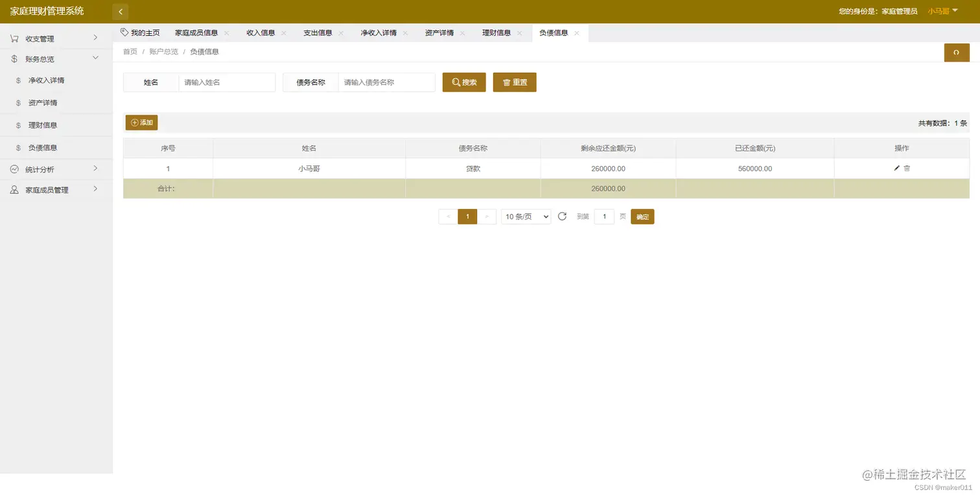
Task: Focus the 请输入债务名称 input field
Action: pyautogui.click(x=386, y=82)
